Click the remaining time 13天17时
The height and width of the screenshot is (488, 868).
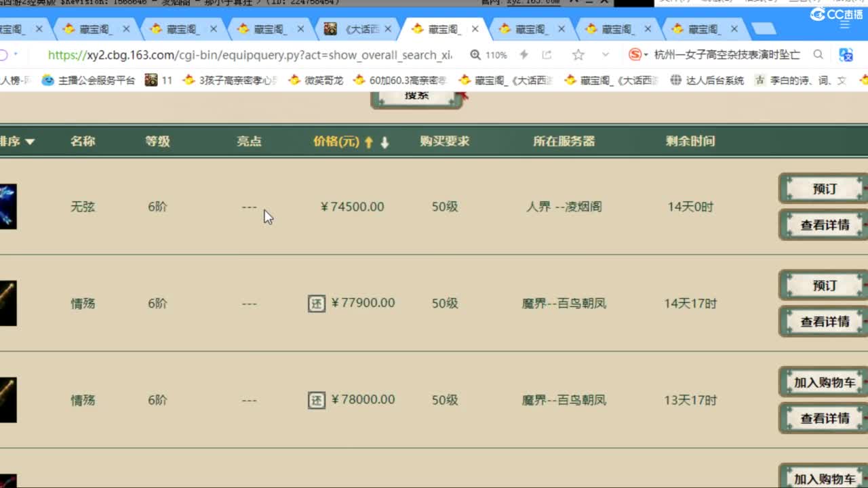(690, 400)
